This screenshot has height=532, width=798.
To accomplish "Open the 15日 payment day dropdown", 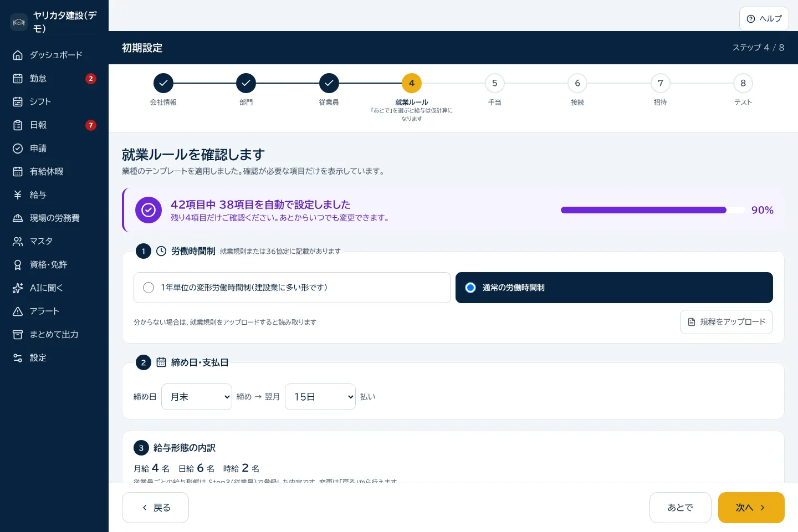I will point(320,397).
